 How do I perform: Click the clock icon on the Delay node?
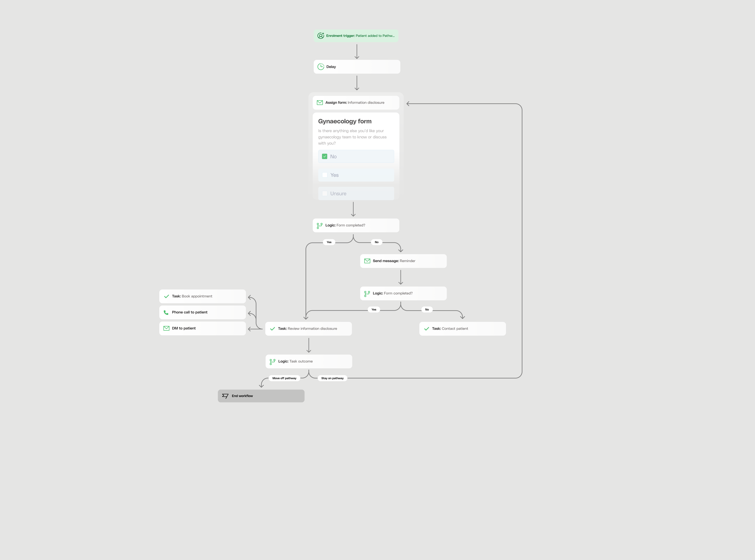click(x=321, y=66)
